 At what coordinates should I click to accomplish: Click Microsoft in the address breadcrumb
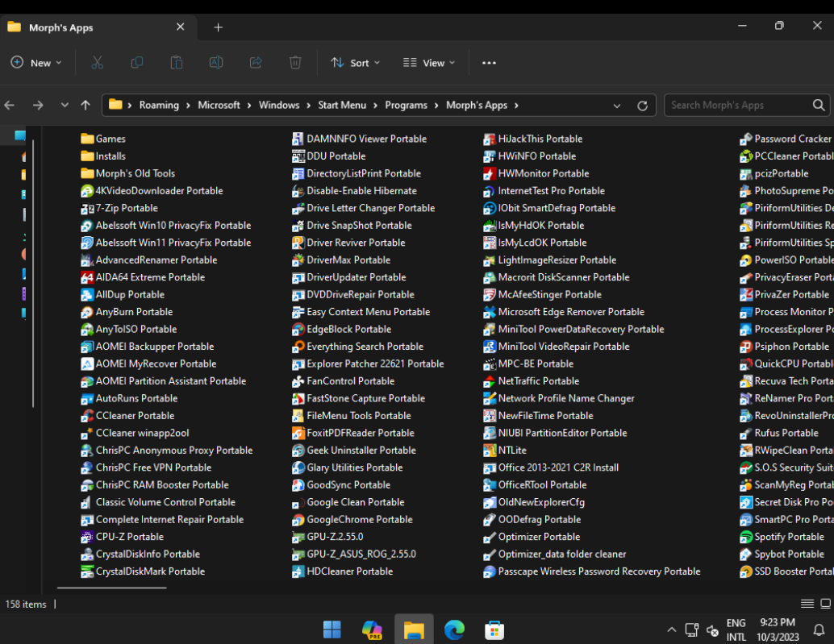tap(219, 106)
